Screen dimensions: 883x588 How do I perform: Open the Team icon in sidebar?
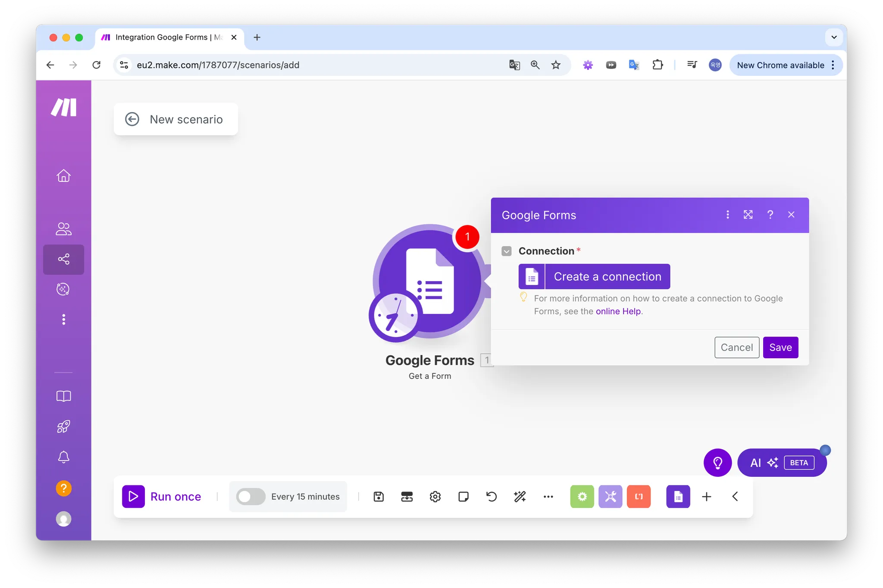(64, 229)
